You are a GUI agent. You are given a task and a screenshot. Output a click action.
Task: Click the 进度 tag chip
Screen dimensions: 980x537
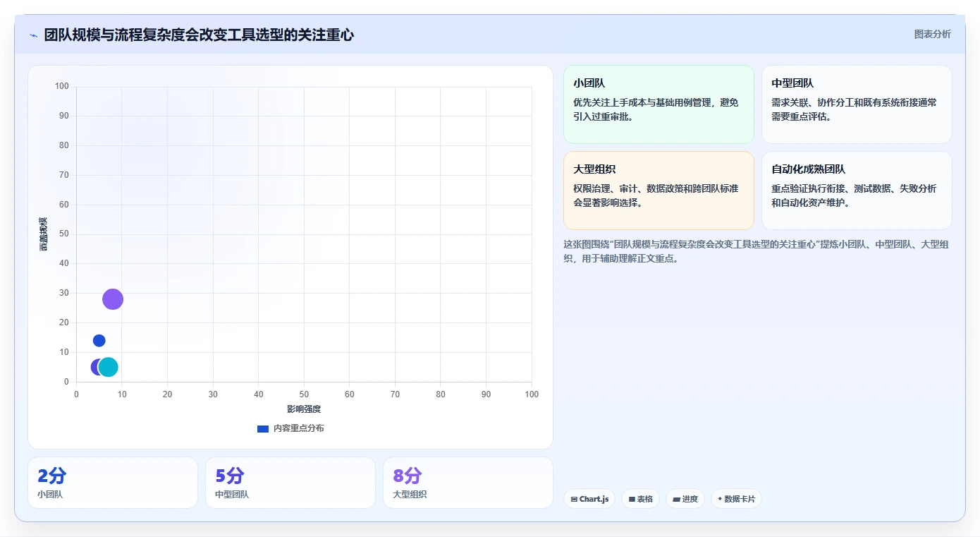pyautogui.click(x=685, y=499)
